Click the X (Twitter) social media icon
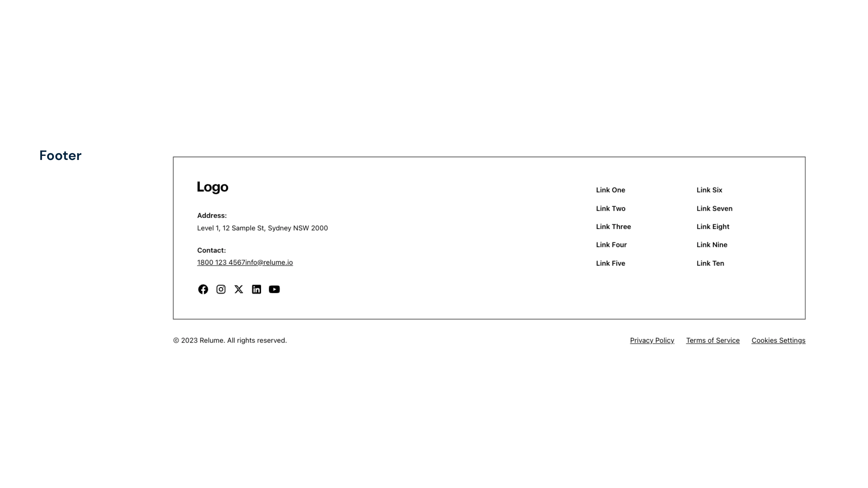The height and width of the screenshot is (488, 868). pos(238,289)
